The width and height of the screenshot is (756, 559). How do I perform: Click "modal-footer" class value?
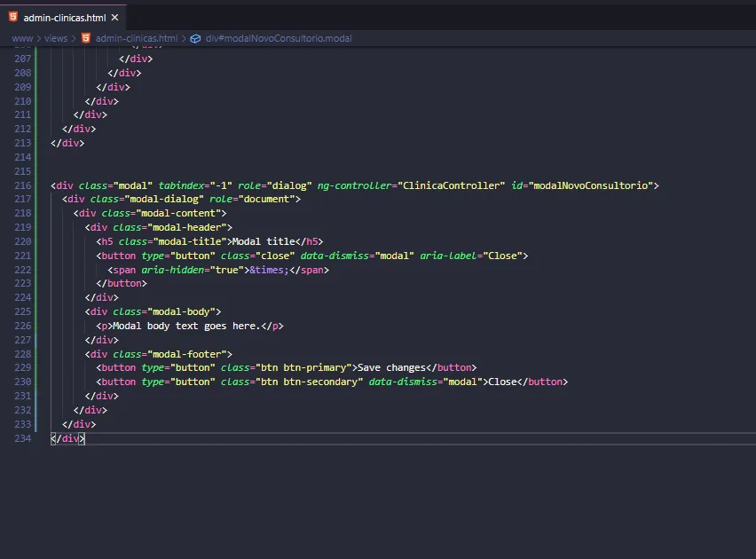tap(187, 355)
